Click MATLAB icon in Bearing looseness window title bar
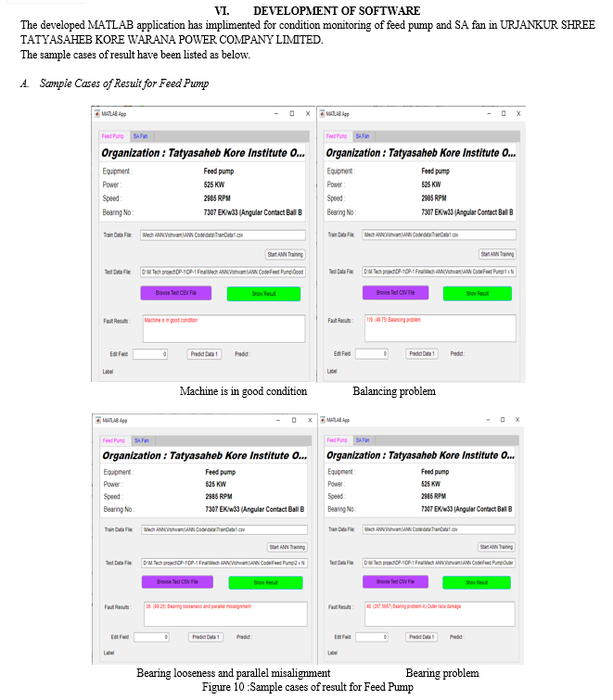 pos(98,420)
